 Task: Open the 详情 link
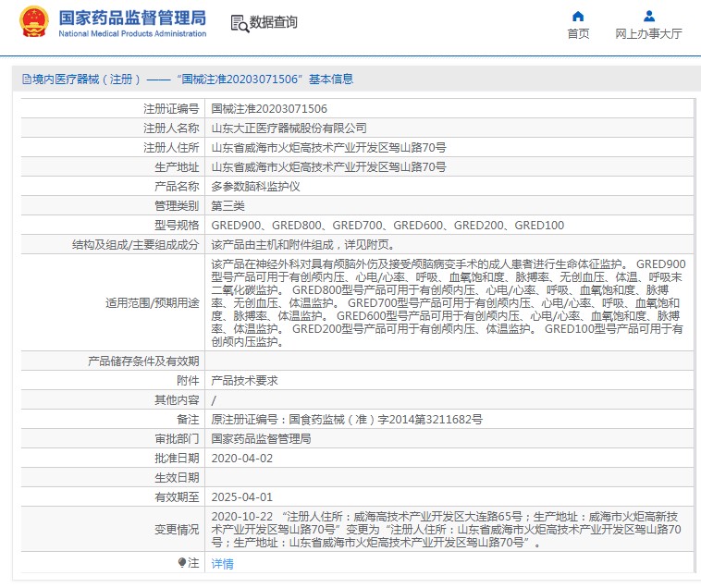click(222, 563)
